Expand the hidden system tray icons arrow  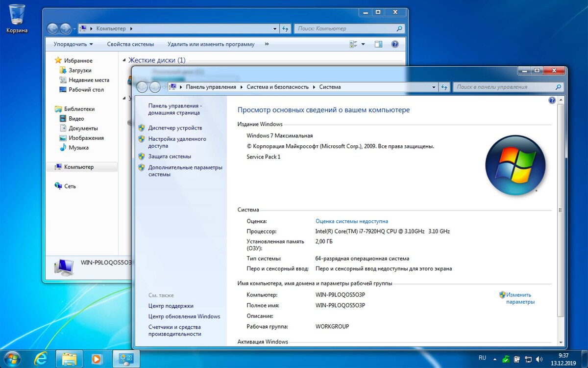pos(495,359)
